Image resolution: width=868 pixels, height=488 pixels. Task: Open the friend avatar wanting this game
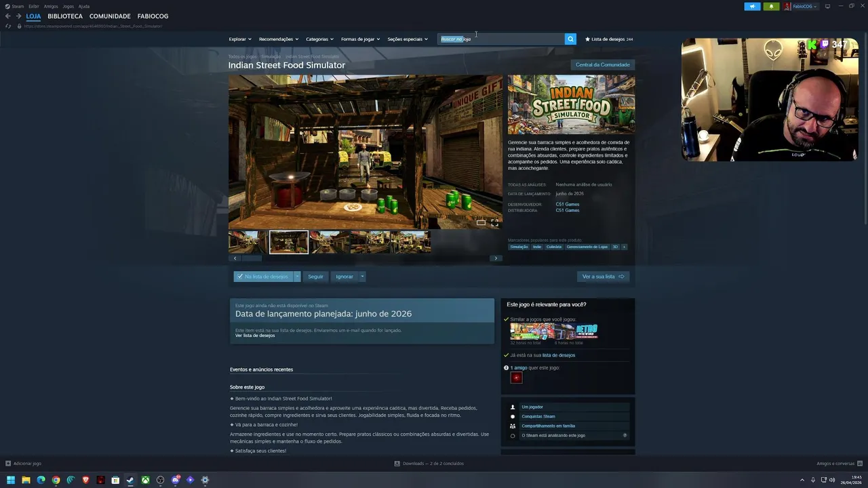517,378
